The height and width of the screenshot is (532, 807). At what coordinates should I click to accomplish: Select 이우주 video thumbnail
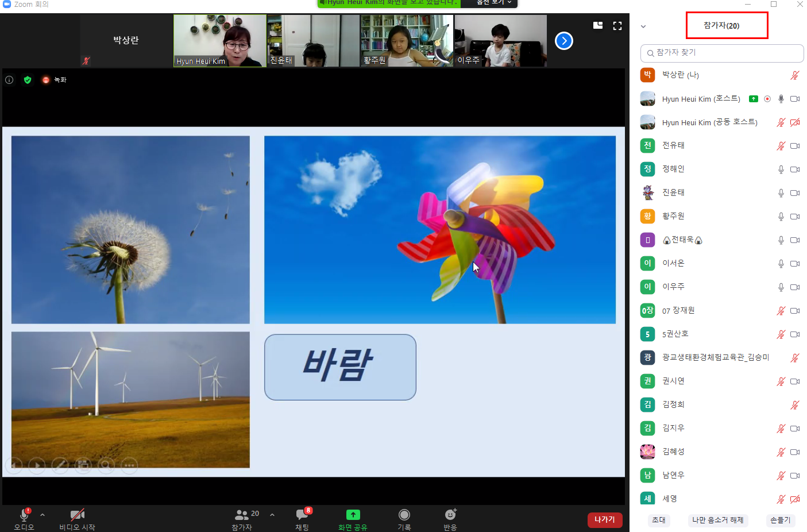pyautogui.click(x=501, y=41)
